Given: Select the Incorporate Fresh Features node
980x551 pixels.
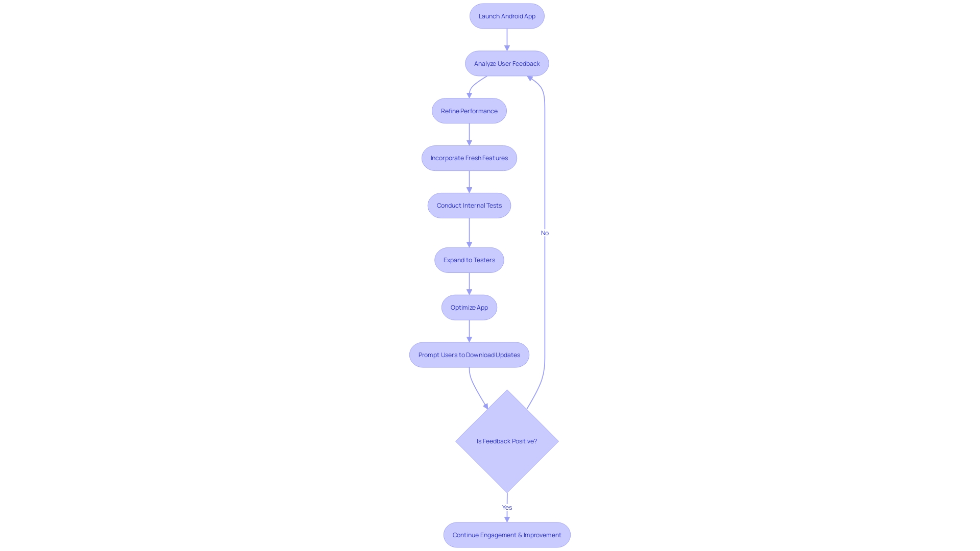Looking at the screenshot, I should (x=469, y=158).
